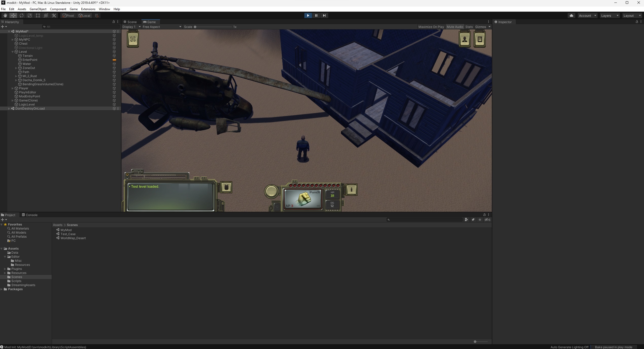Open cloud services icon

point(571,15)
